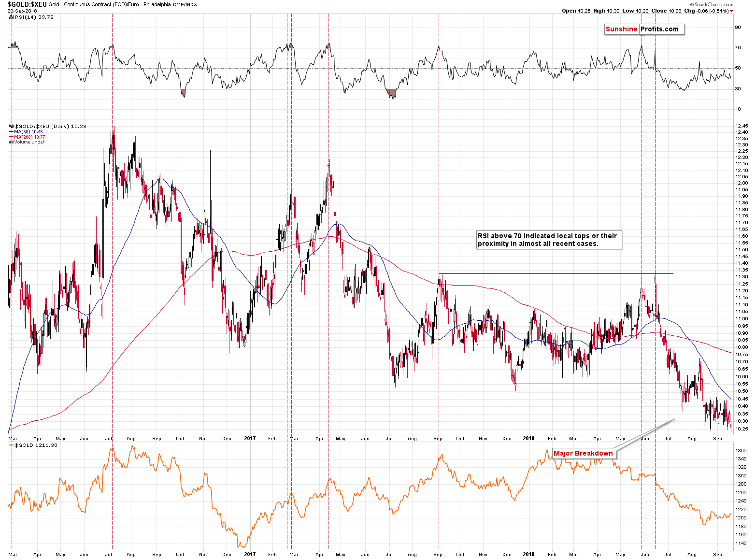Click the SunshineProfits.com logo box

click(644, 29)
